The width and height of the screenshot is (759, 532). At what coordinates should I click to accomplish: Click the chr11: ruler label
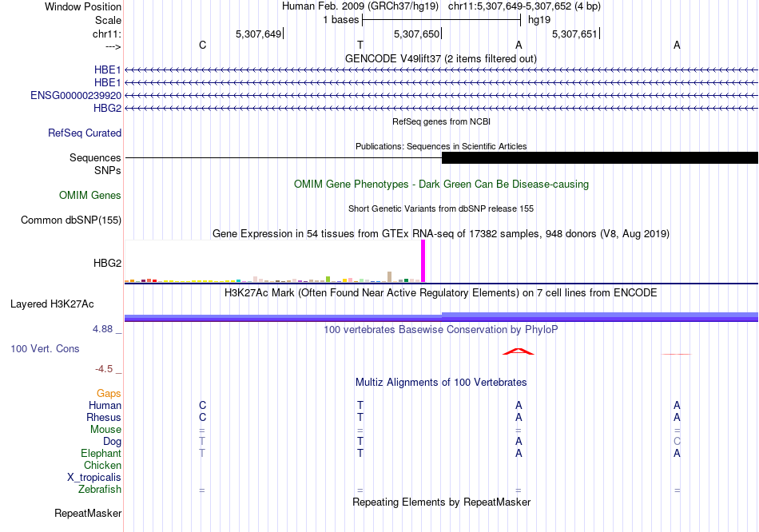(x=107, y=34)
